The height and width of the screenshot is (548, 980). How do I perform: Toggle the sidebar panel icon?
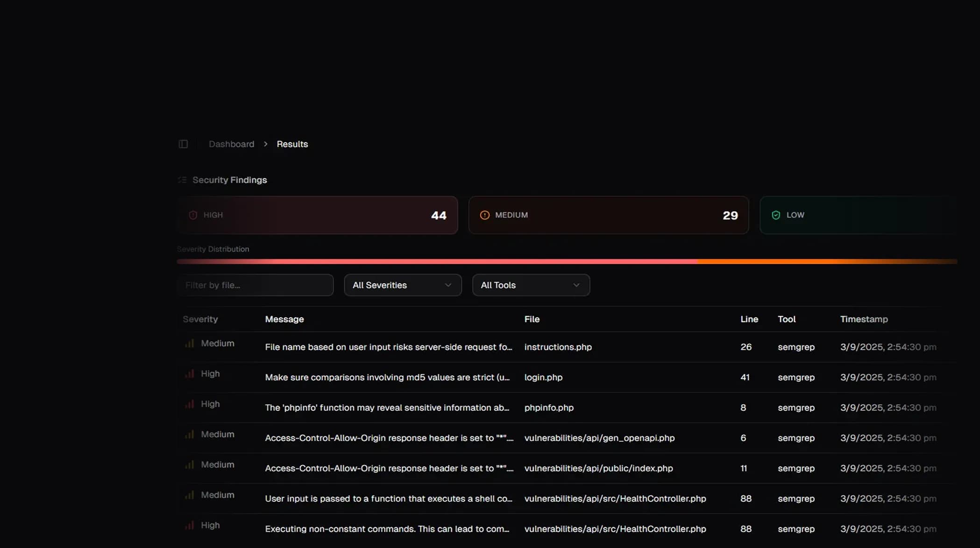pos(183,144)
